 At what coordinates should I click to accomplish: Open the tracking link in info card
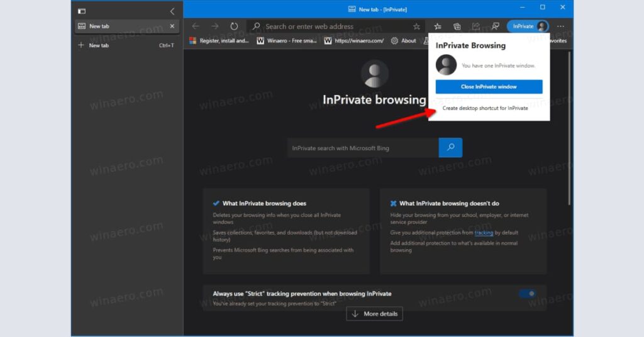(484, 233)
